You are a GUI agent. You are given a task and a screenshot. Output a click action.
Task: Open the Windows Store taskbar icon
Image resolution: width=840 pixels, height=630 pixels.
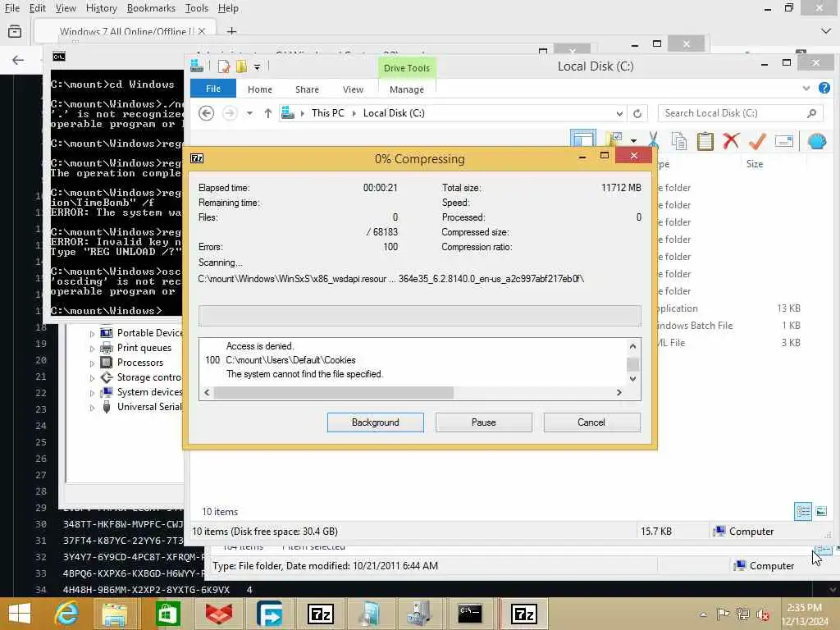167,614
